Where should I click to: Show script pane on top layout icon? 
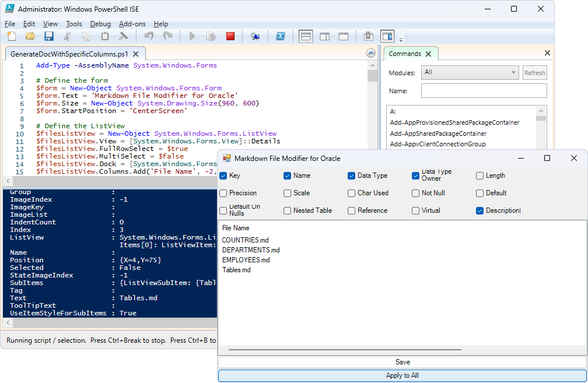tap(306, 36)
